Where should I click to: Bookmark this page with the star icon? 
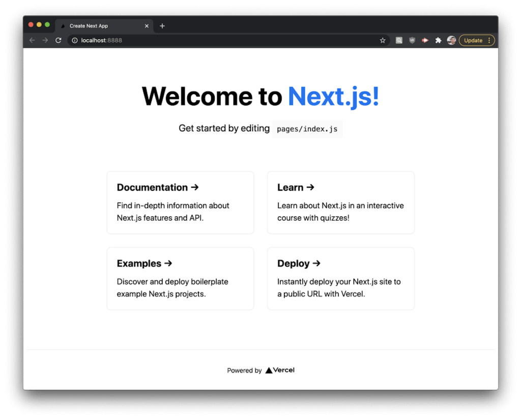pos(383,40)
